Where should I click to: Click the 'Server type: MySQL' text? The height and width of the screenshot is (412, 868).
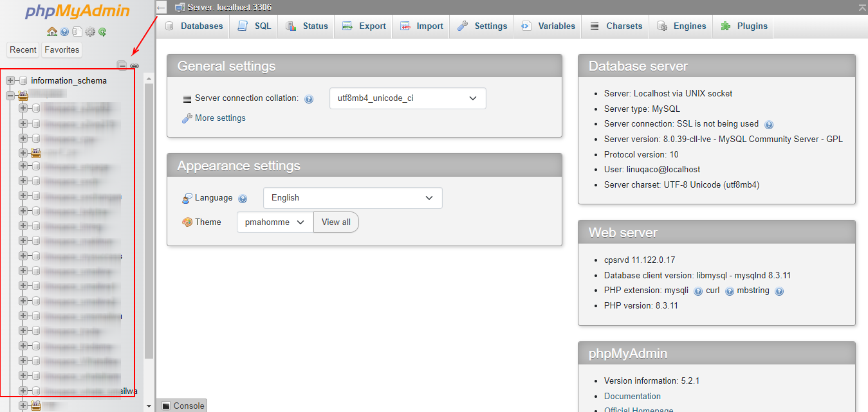pyautogui.click(x=642, y=109)
